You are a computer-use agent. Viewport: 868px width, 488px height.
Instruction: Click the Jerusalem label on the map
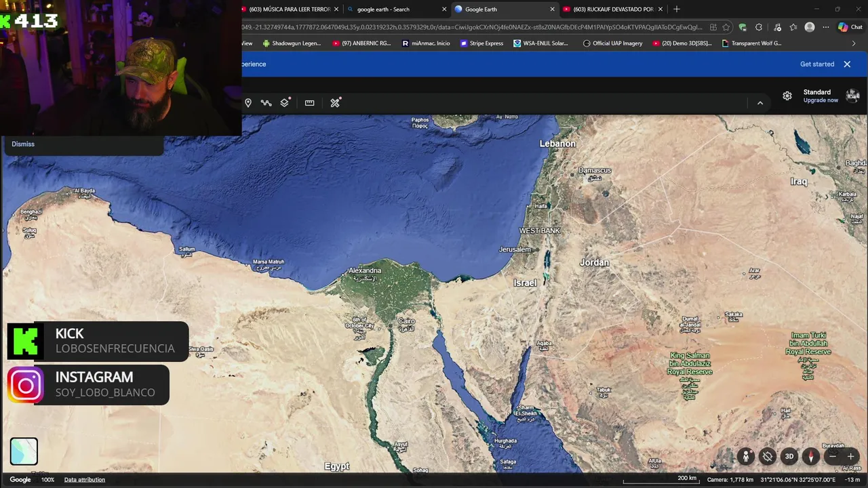[x=515, y=249]
